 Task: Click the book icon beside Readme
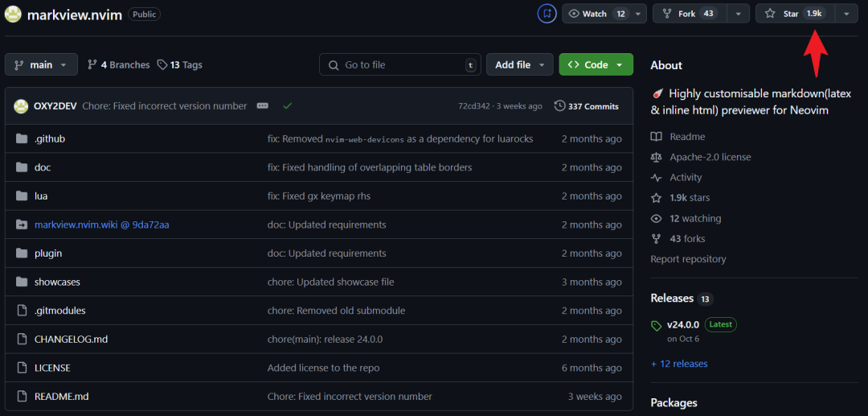(x=656, y=137)
